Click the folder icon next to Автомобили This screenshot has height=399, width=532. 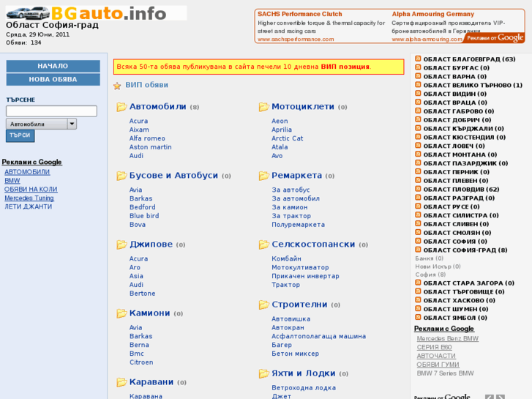(x=121, y=107)
